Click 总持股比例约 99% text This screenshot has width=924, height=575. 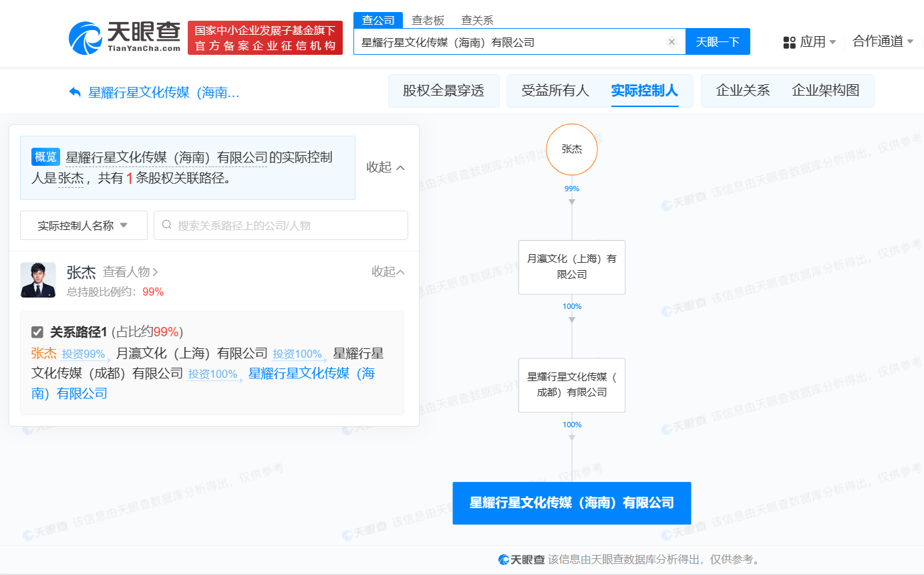pyautogui.click(x=115, y=292)
